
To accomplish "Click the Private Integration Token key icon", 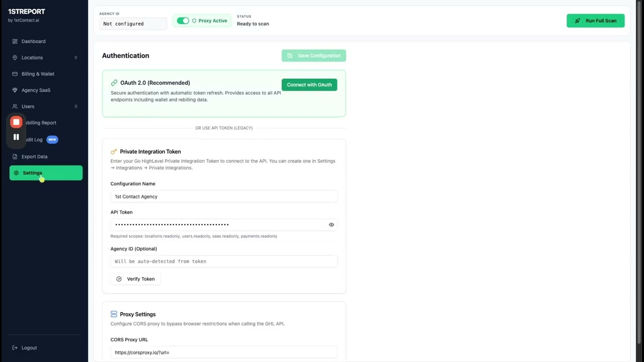I will tap(114, 151).
